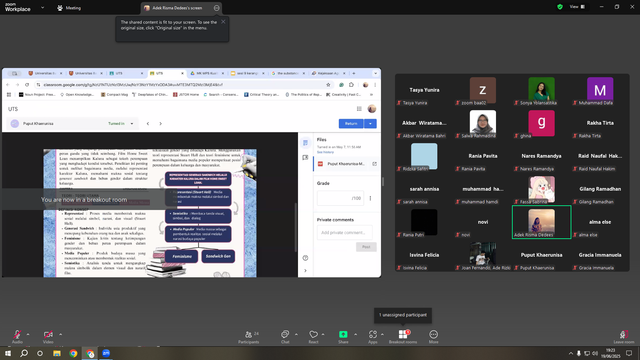This screenshot has width=640, height=360.
Task: Start video with the Video icon
Action: click(48, 334)
